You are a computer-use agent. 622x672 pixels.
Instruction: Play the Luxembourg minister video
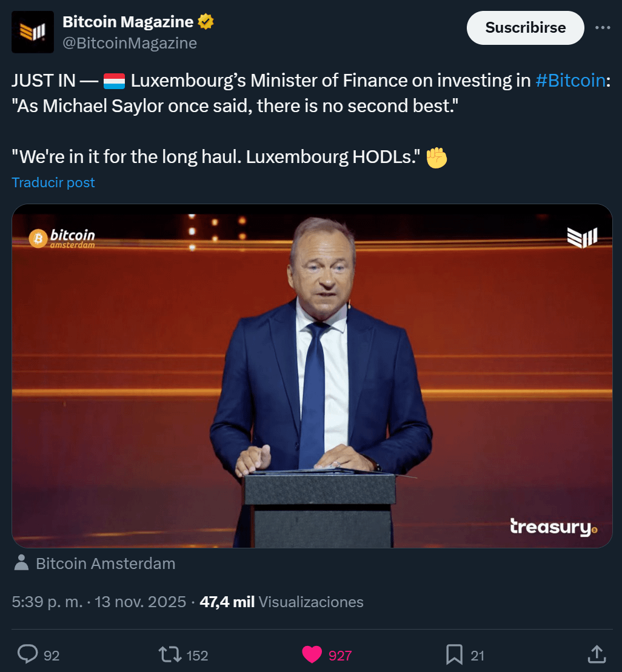[312, 376]
